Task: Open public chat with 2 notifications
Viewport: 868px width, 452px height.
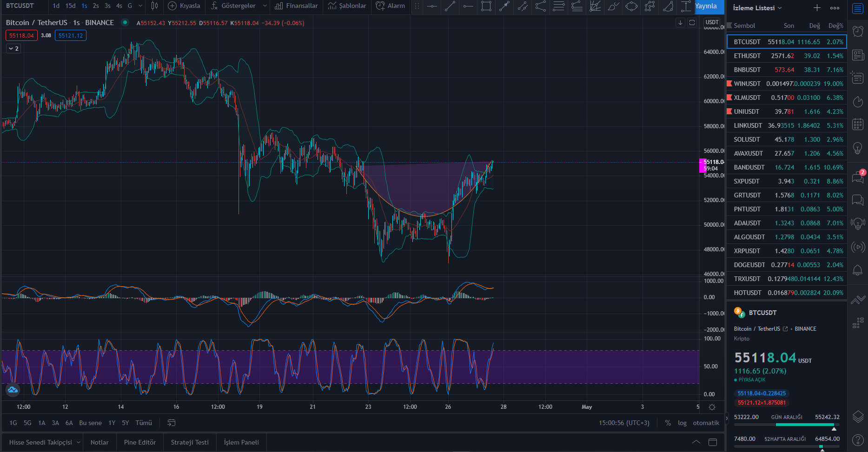Action: 858,177
